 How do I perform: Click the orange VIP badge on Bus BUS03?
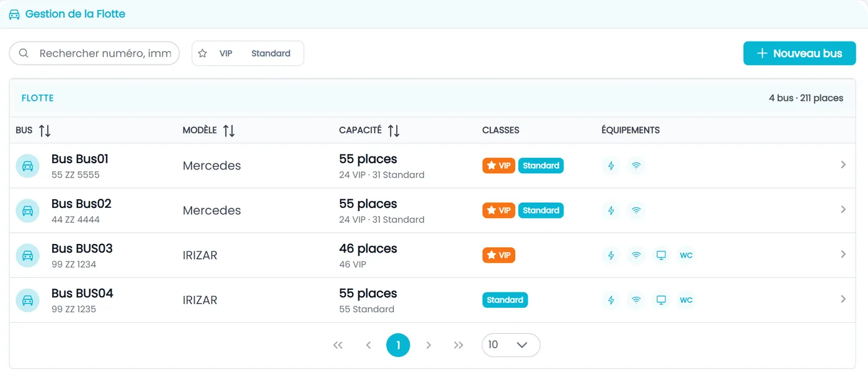(x=498, y=255)
